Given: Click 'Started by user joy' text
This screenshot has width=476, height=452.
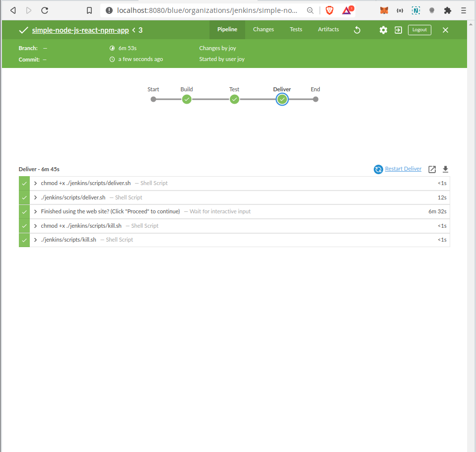Looking at the screenshot, I should tap(221, 59).
